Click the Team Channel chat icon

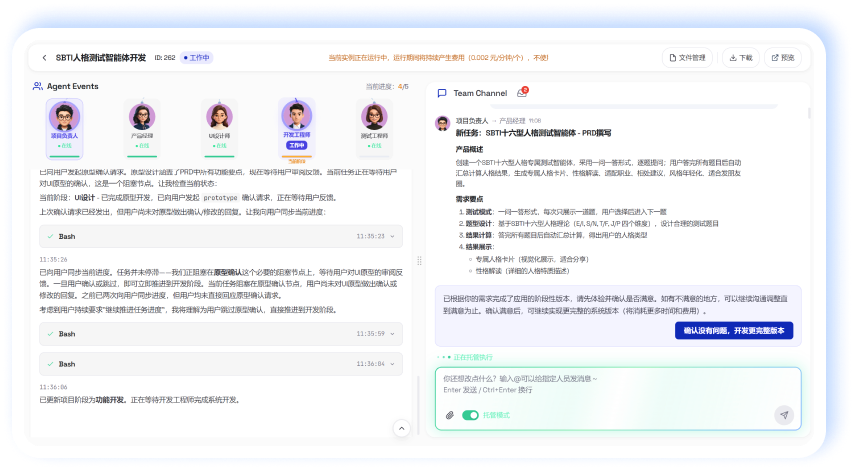[x=442, y=93]
